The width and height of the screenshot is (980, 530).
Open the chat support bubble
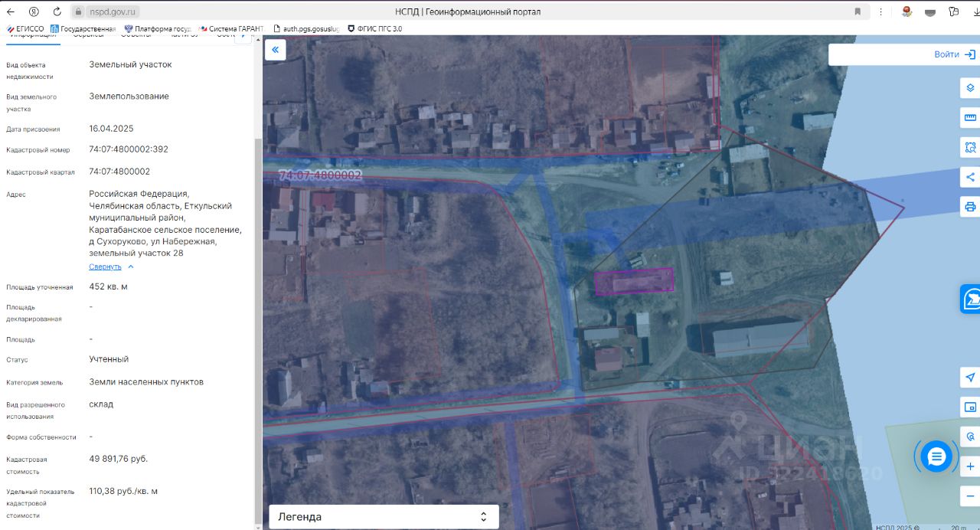(936, 456)
